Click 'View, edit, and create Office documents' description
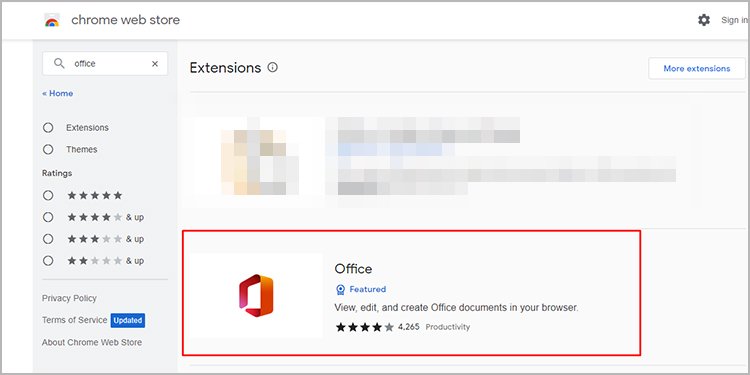This screenshot has width=750, height=375. pos(456,308)
